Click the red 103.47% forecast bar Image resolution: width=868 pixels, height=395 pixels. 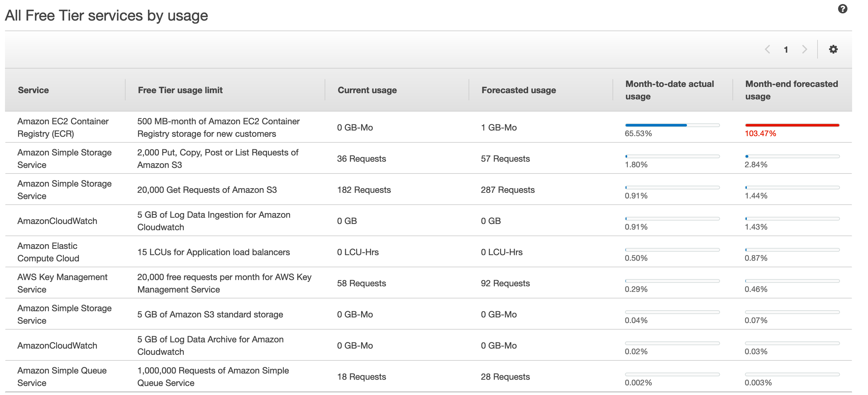click(792, 125)
